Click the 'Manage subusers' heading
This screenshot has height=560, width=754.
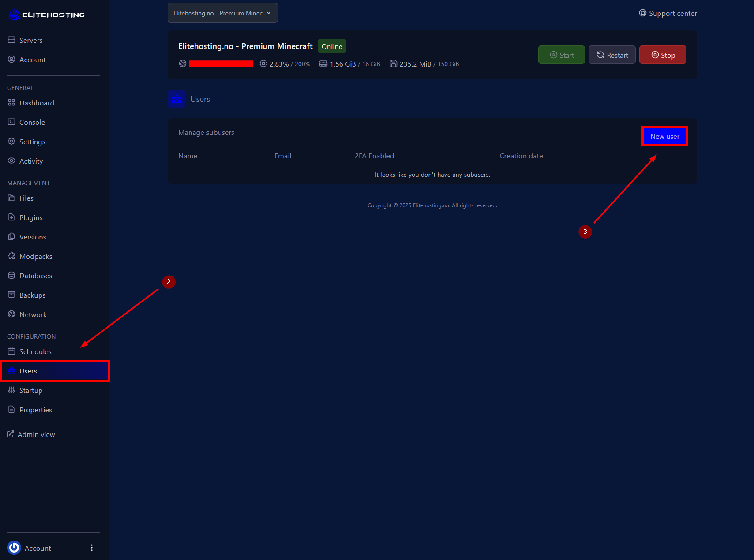coord(206,132)
